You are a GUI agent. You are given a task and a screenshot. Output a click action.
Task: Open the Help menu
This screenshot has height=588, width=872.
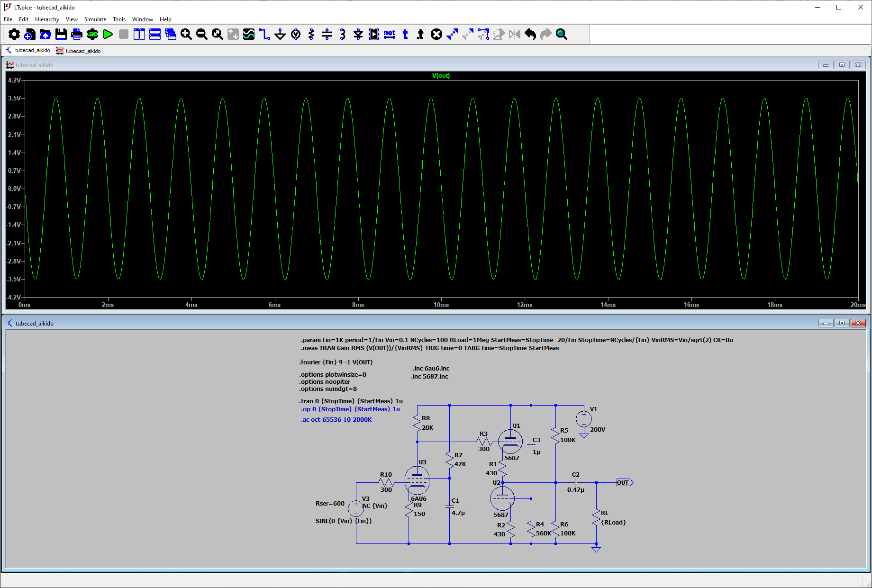click(x=165, y=19)
